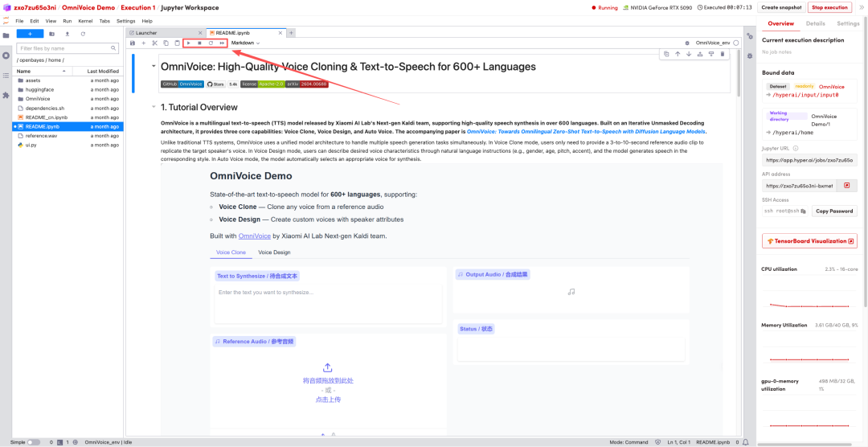The height and width of the screenshot is (447, 868).
Task: Switch to the Settings tab in the right panel
Action: (848, 24)
